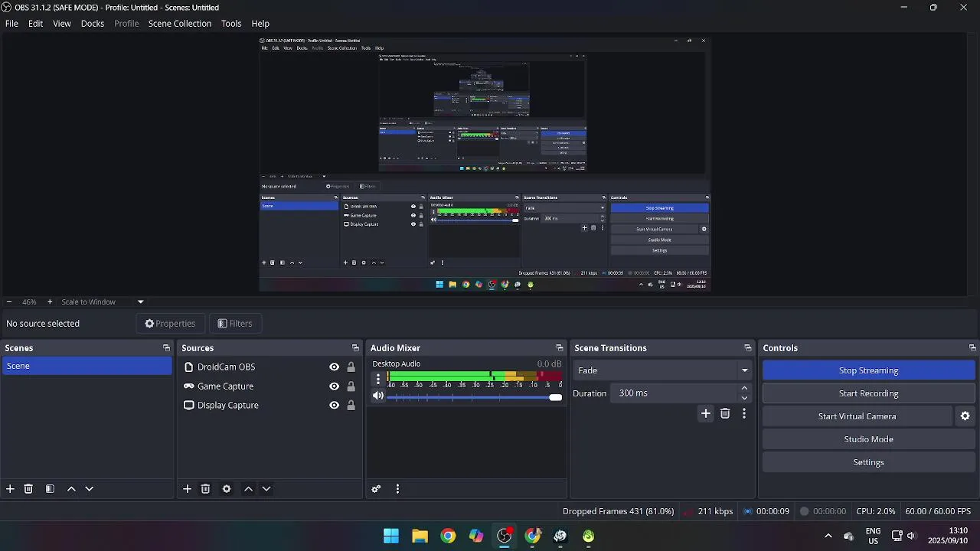Add a source with the plus icon in Sources
This screenshot has width=980, height=551.
click(187, 489)
